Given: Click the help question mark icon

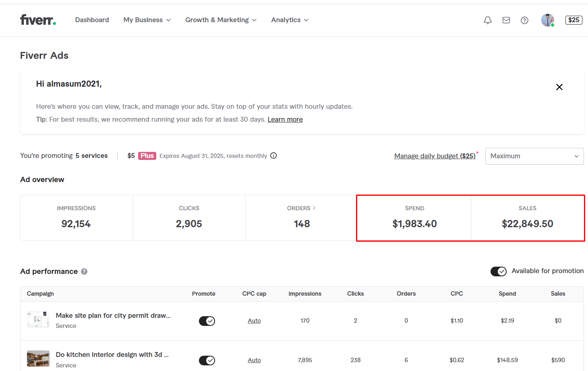Looking at the screenshot, I should click(524, 20).
